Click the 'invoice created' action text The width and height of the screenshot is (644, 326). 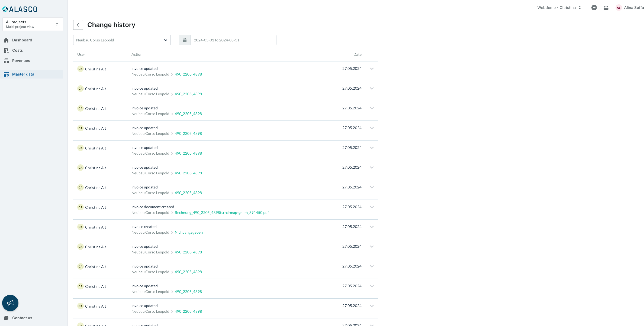tap(144, 227)
